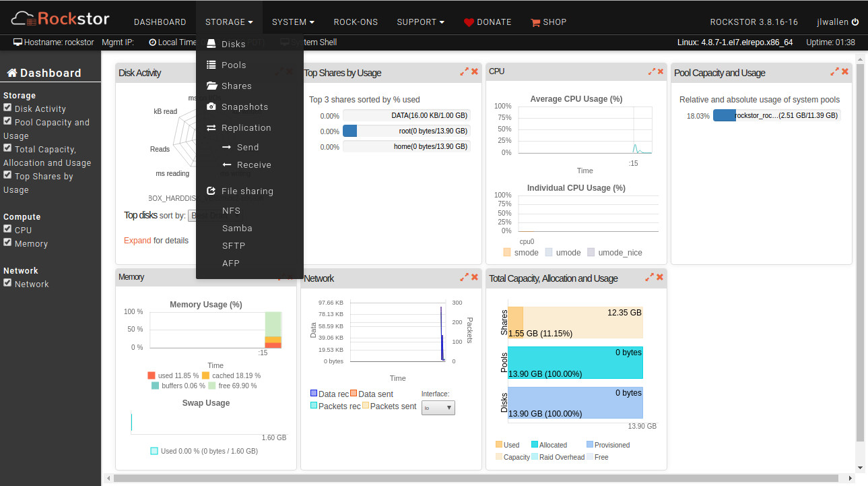The height and width of the screenshot is (486, 868).
Task: Disable the Network sidebar checkbox
Action: (x=7, y=283)
